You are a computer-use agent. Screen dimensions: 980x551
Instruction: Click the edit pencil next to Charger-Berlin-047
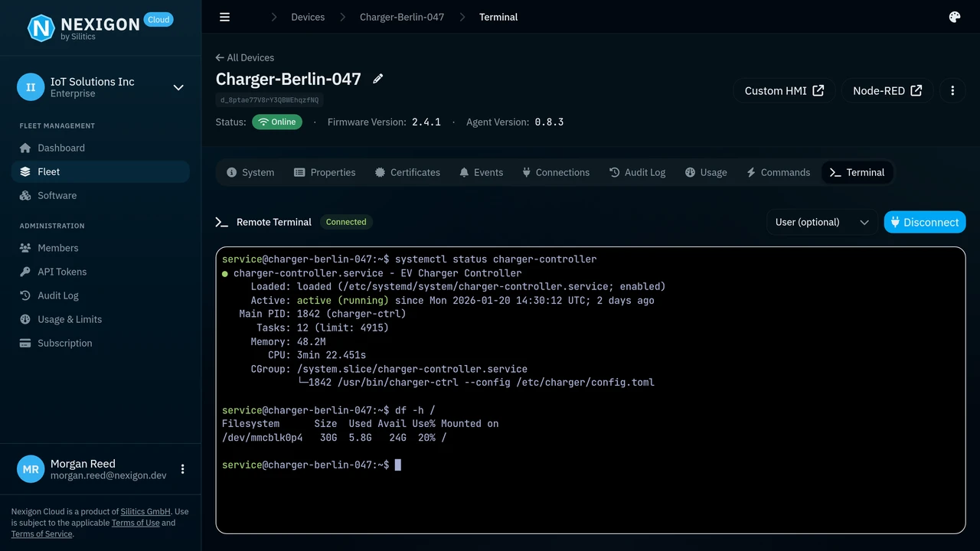tap(377, 78)
